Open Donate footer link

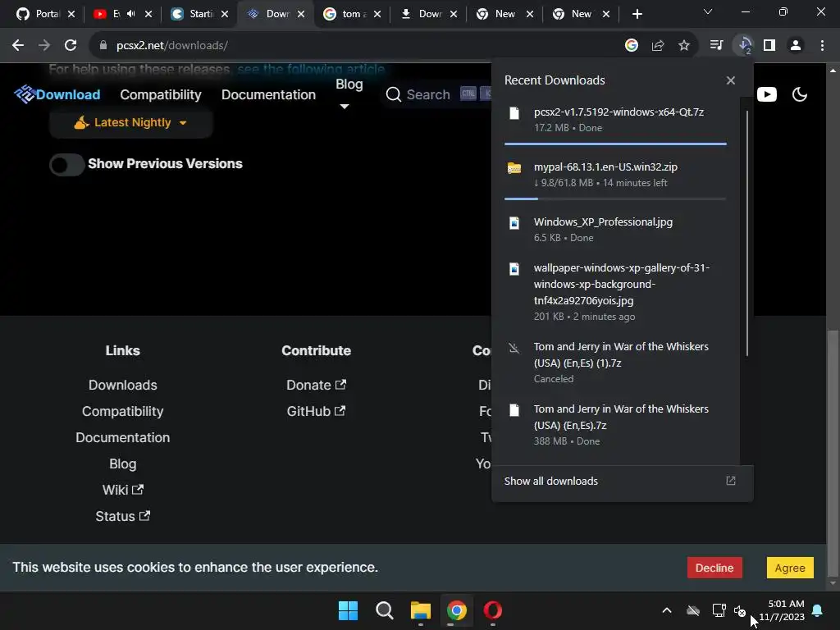point(316,386)
